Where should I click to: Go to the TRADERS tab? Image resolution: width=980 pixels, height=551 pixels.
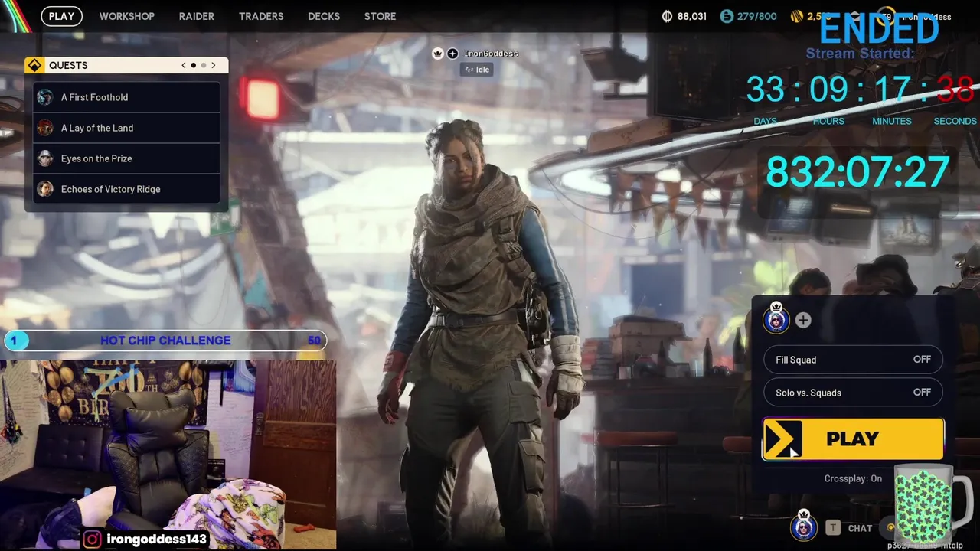click(x=261, y=16)
